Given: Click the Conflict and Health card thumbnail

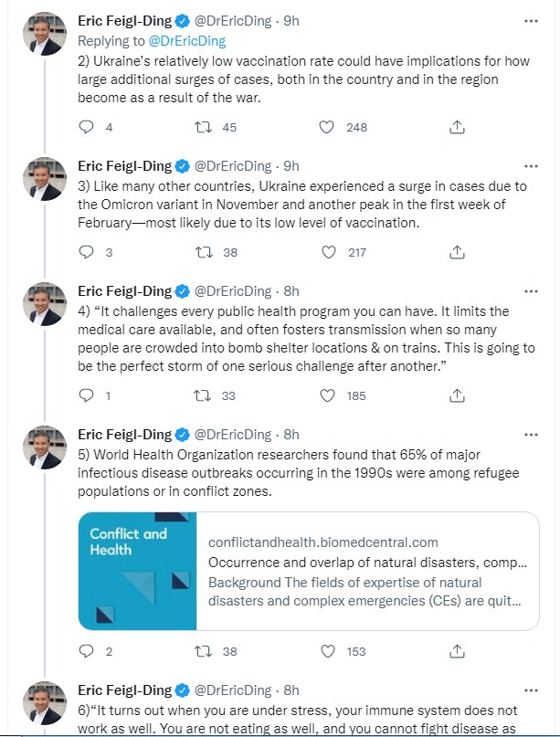Looking at the screenshot, I should [138, 571].
